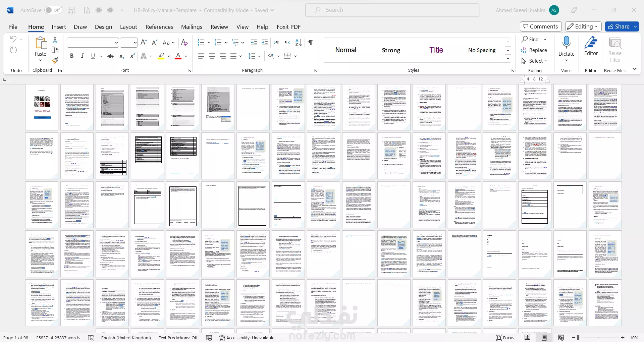Click the Sort A-Z icon
The image size is (644, 342).
coord(299,42)
